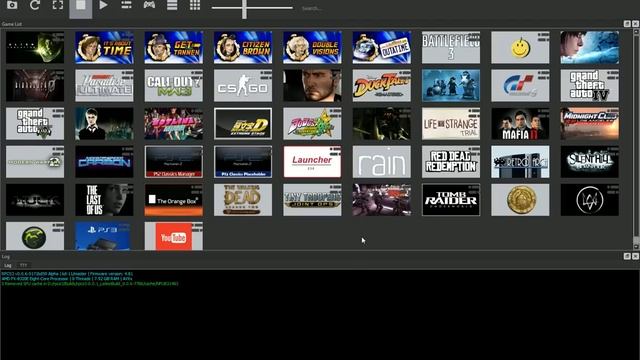
Task: Select the Resident Evil game tile
Action: click(x=35, y=85)
